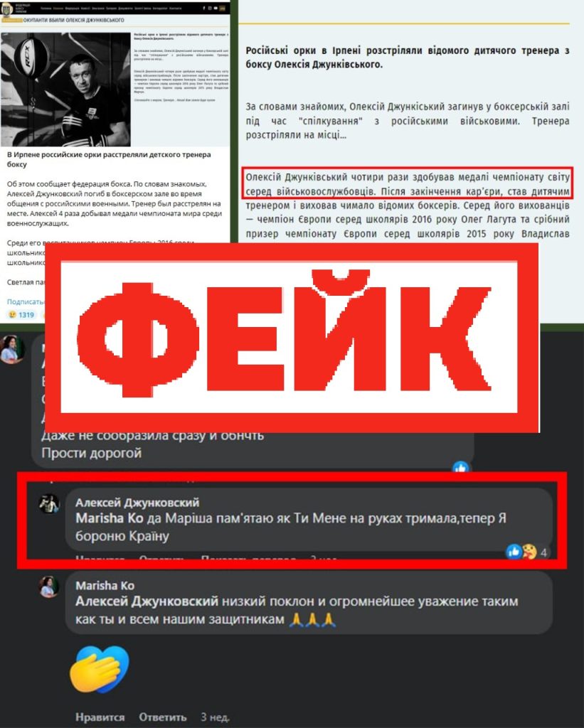The image size is (584, 728).
Task: Click the 1319 emoji reaction counter
Action: tap(22, 314)
